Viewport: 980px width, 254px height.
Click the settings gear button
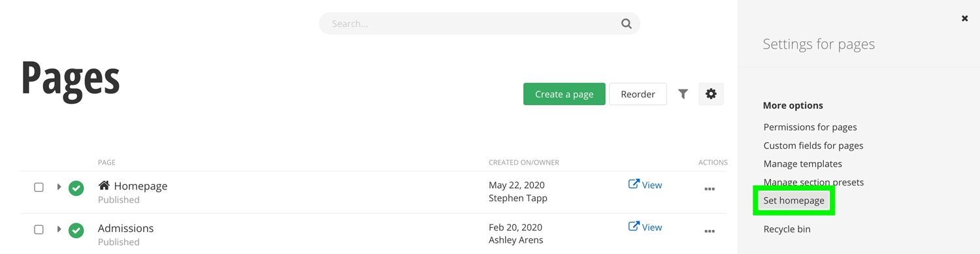711,94
